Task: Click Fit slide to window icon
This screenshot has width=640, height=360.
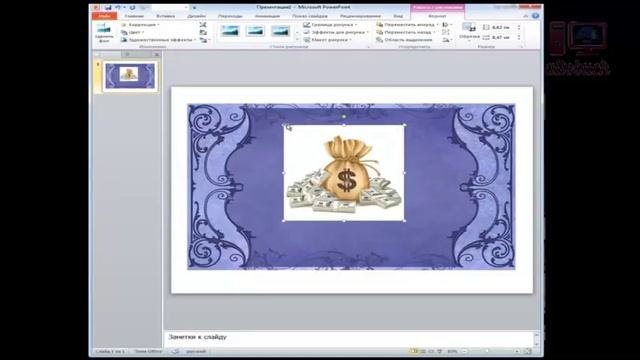Action: click(527, 351)
